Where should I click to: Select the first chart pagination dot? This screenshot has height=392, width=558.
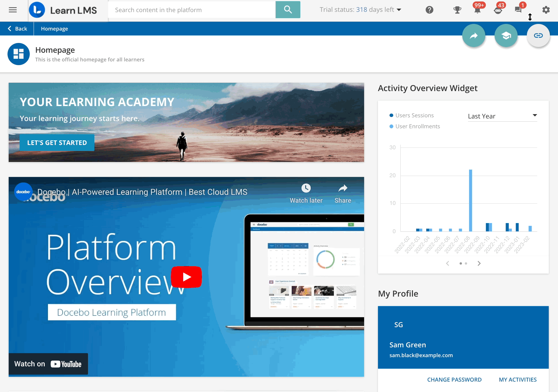(x=461, y=263)
